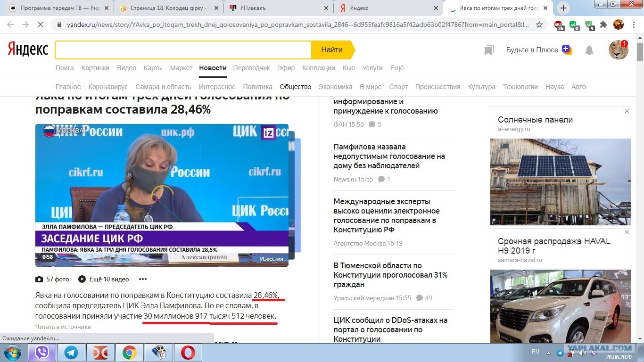This screenshot has height=362, width=644.
Task: Bookmark this page with the star icon
Action: (539, 25)
